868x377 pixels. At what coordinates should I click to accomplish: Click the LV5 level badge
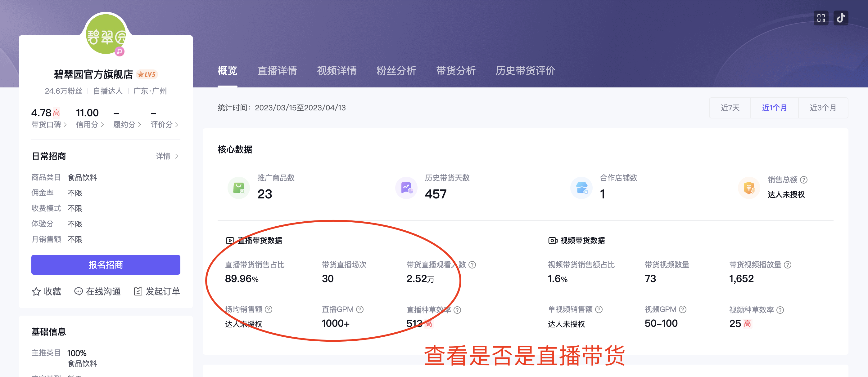click(x=147, y=74)
